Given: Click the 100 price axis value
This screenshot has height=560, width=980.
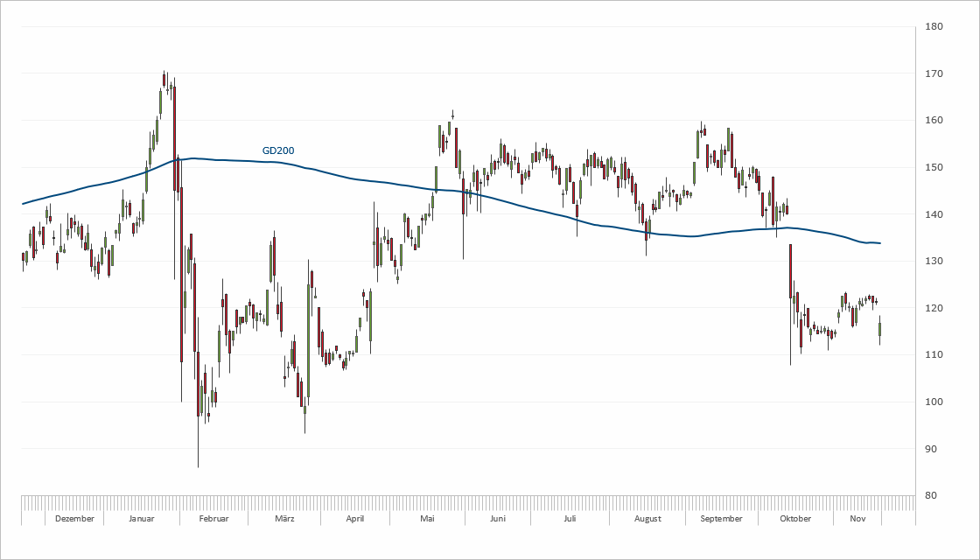Looking at the screenshot, I should point(935,402).
